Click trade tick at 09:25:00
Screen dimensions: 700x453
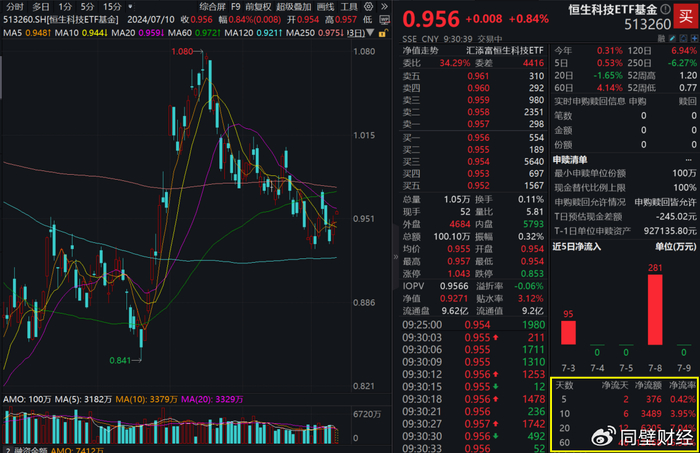coord(473,325)
